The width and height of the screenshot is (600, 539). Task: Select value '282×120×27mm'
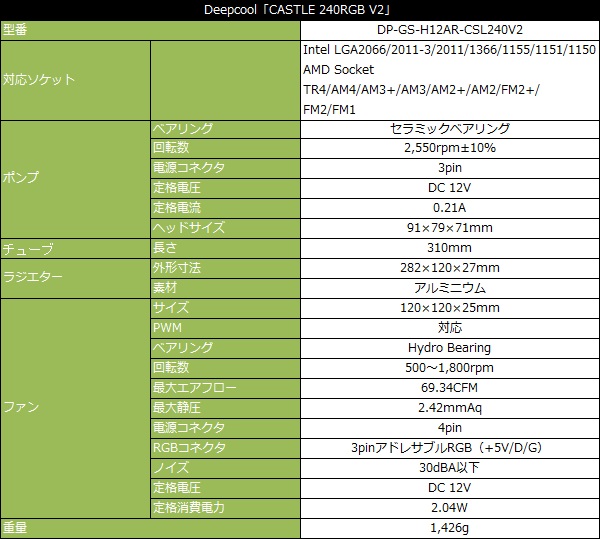pos(450,268)
